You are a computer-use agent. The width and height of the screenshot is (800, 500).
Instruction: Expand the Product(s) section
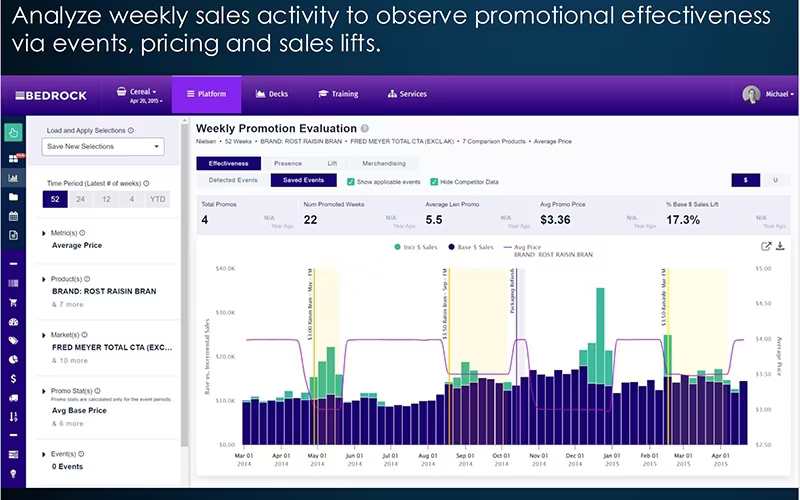click(44, 279)
